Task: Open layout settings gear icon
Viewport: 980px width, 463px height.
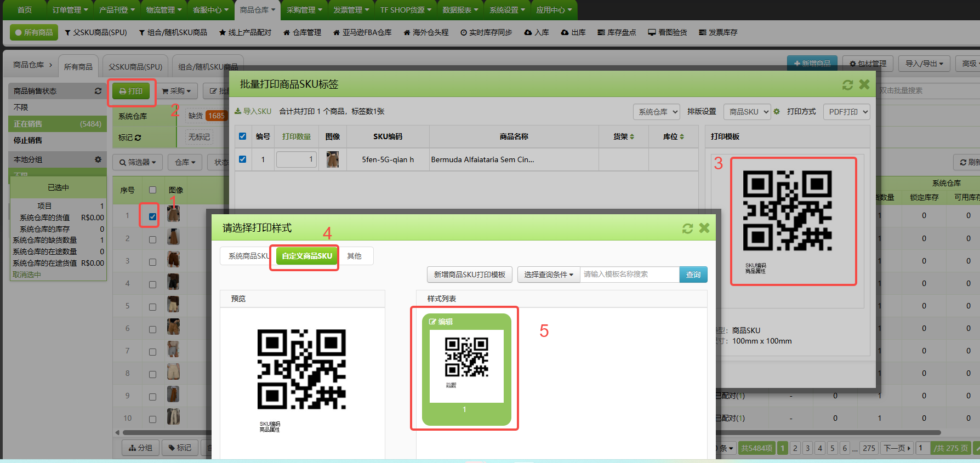Action: pos(777,112)
